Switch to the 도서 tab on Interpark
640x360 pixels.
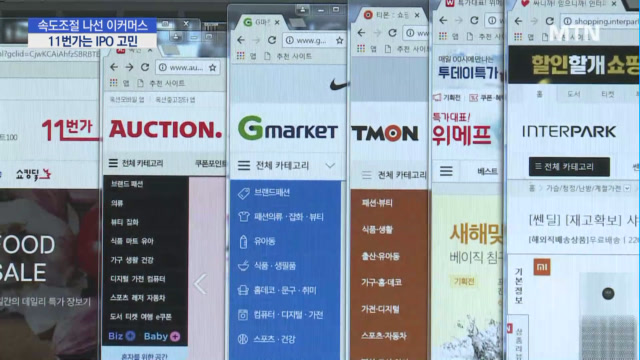tap(573, 94)
